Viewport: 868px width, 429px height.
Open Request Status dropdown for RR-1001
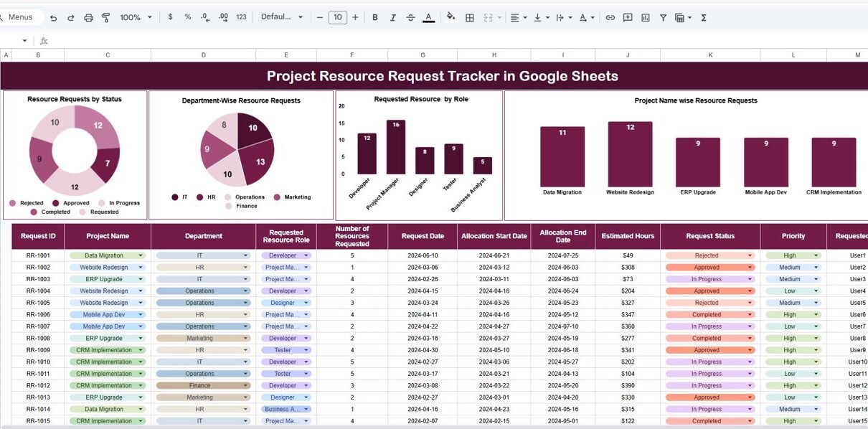point(750,255)
